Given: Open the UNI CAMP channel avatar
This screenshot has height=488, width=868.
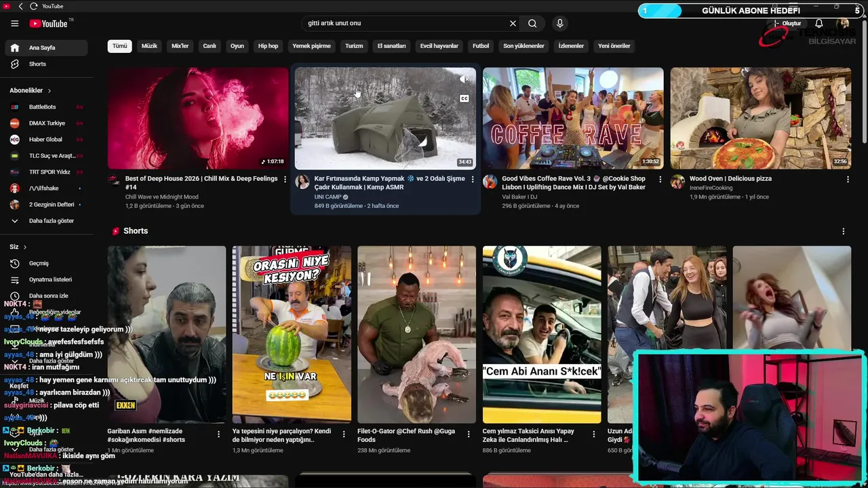Looking at the screenshot, I should coord(302,182).
